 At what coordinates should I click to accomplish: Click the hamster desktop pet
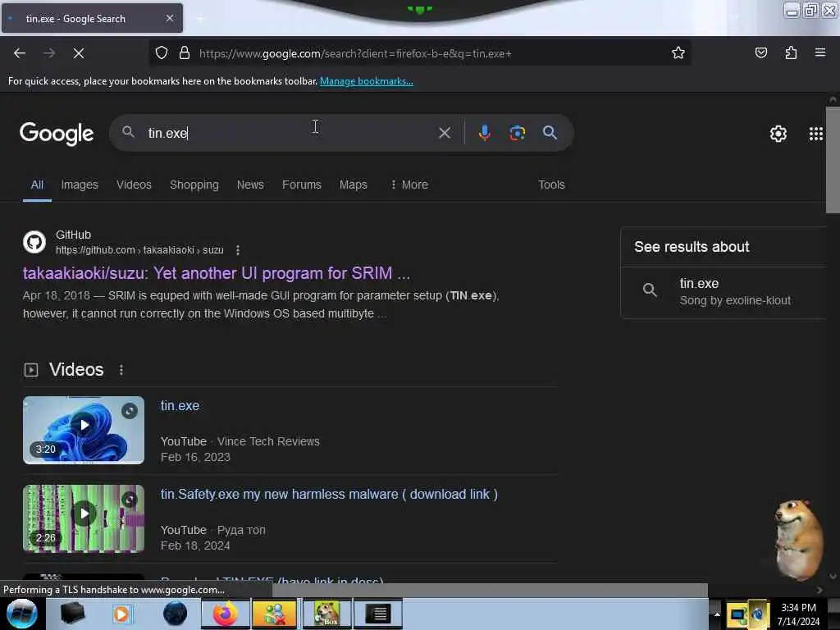coord(798,540)
